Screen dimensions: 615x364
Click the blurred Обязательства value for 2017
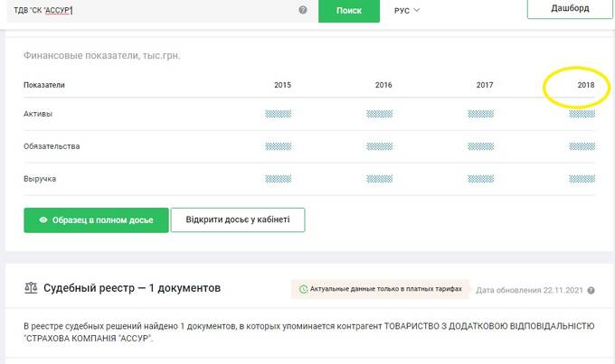pyautogui.click(x=480, y=146)
